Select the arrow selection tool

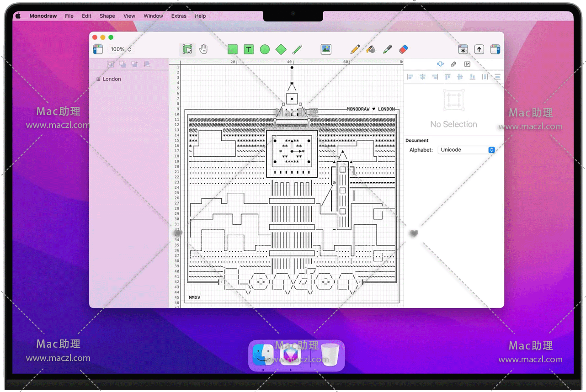tap(187, 49)
